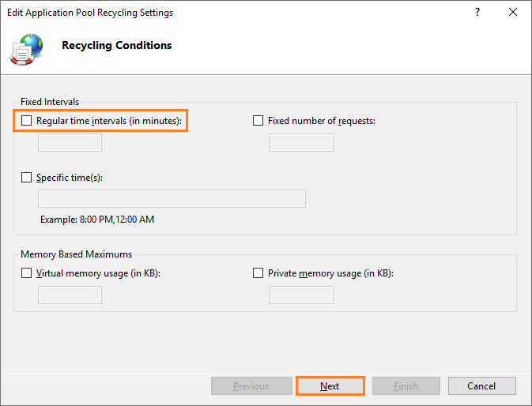This screenshot has height=406, width=532.
Task: Click the Example: 8:00 PM,12:00 AM hint
Action: tap(97, 220)
